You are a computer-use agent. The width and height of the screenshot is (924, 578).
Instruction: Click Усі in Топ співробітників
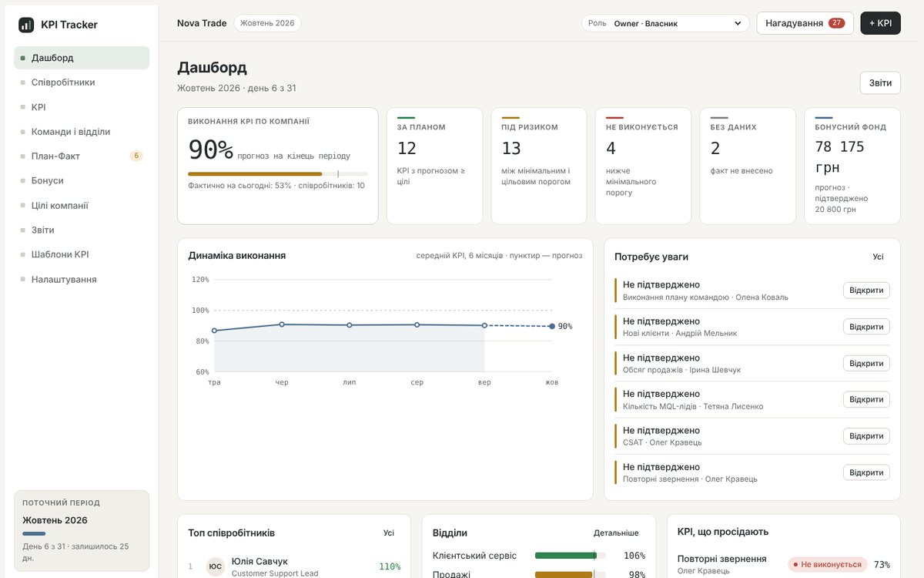(389, 533)
